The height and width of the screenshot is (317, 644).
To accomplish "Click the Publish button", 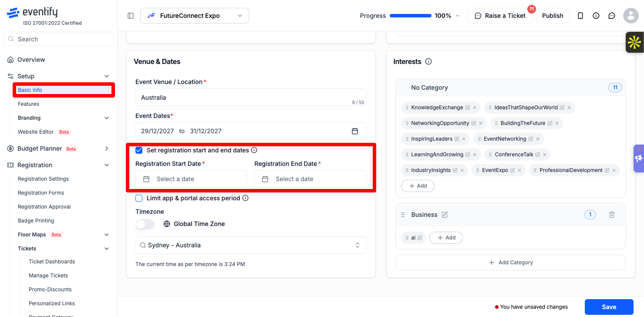I will coord(553,16).
